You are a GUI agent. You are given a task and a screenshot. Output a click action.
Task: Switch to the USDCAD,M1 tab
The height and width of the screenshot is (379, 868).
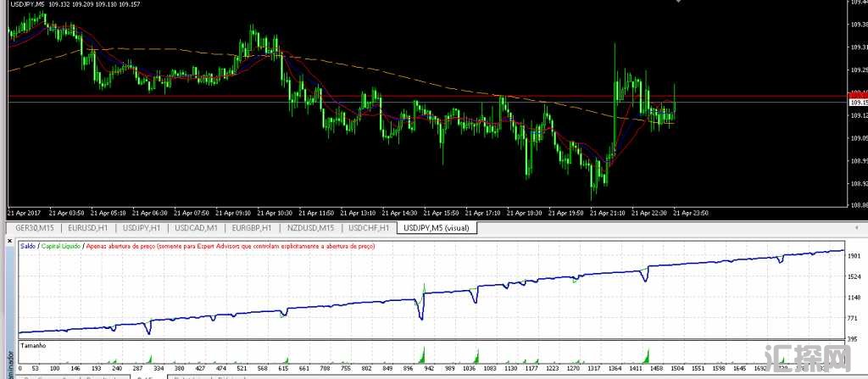(198, 228)
